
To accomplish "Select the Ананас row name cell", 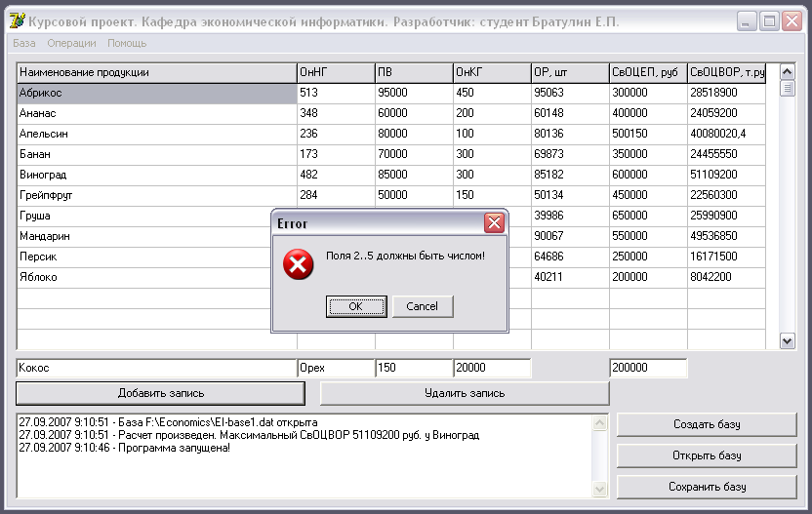I will tap(156, 114).
